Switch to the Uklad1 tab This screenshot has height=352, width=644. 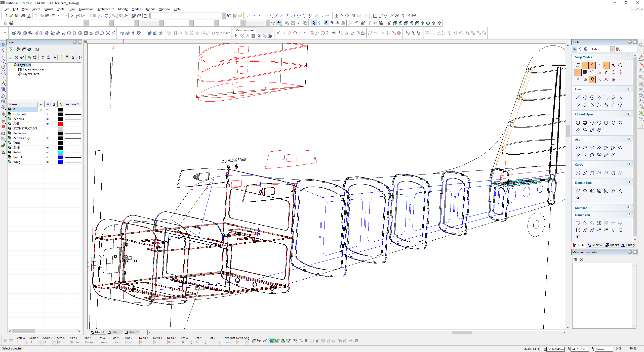[x=114, y=332]
